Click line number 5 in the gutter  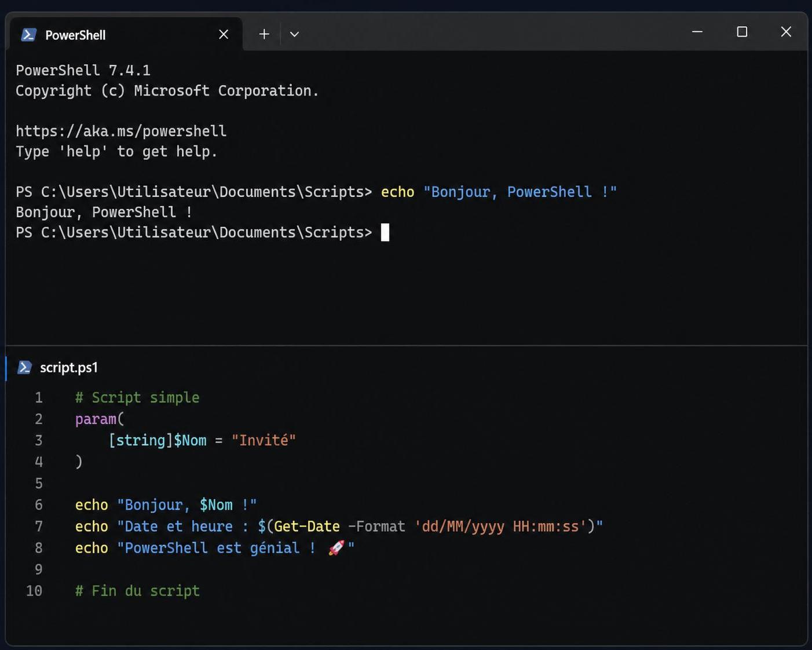pos(39,483)
